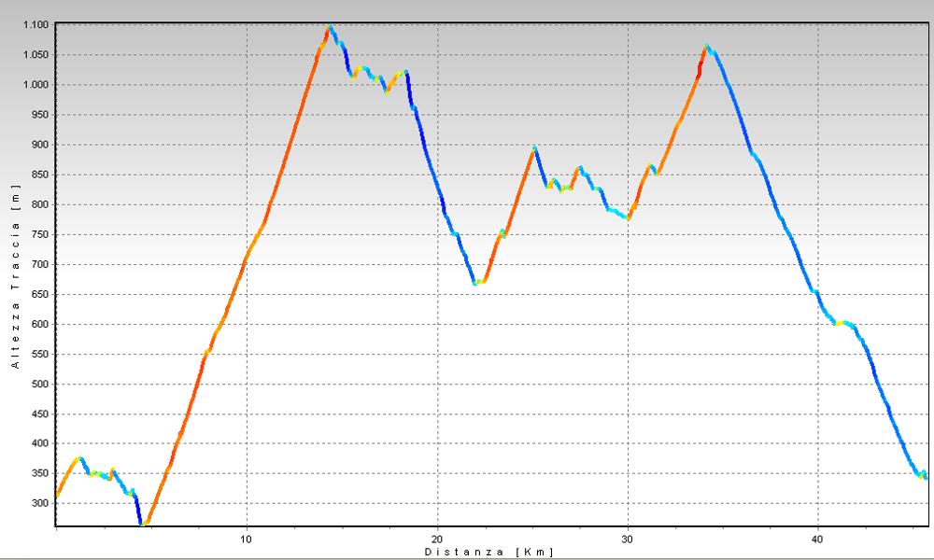Click the lowest valley point near 5 km

pos(144,524)
